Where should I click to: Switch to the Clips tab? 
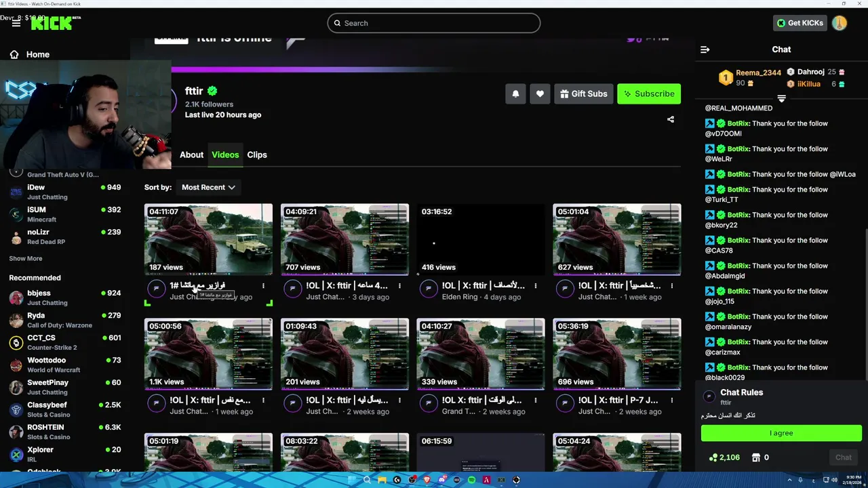(257, 155)
